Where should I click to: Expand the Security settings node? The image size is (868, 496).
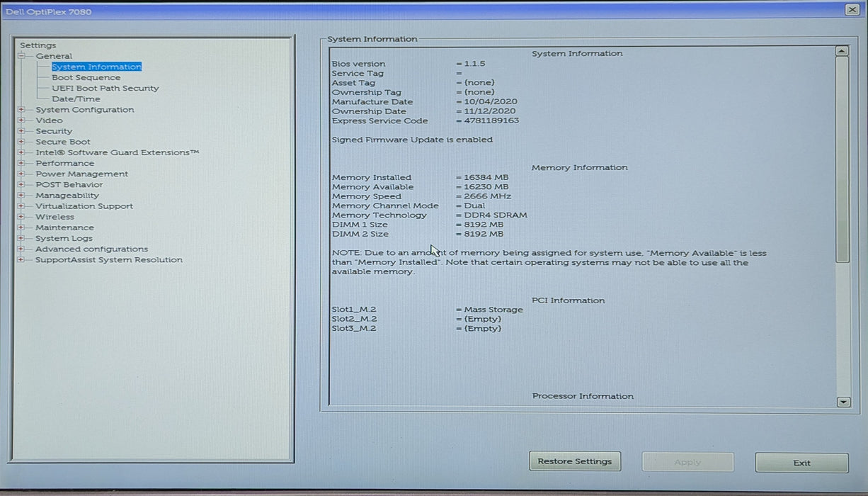pyautogui.click(x=21, y=131)
